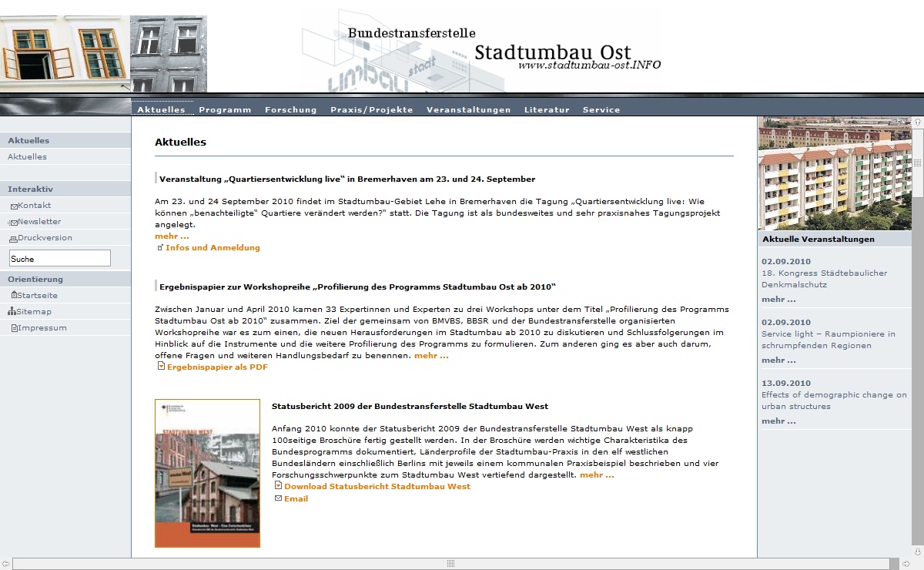Open Infos und Anmeldung link

(213, 248)
